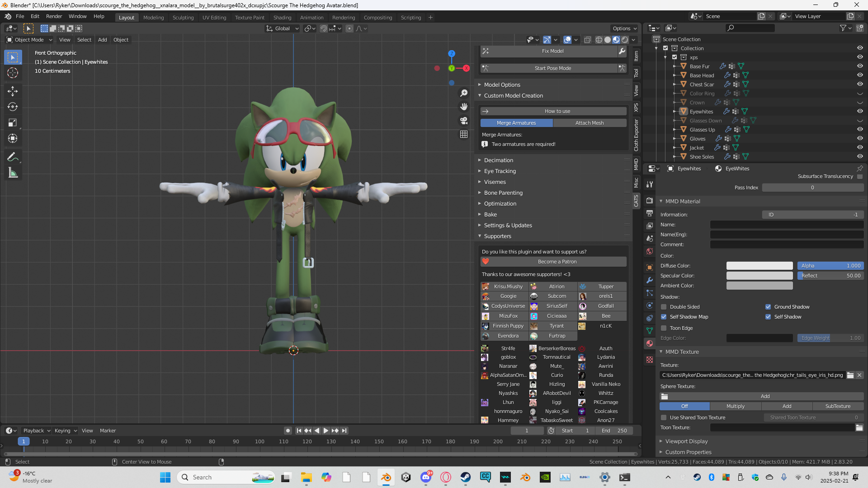Click the camera view icon in viewport
The height and width of the screenshot is (488, 868).
point(464,121)
